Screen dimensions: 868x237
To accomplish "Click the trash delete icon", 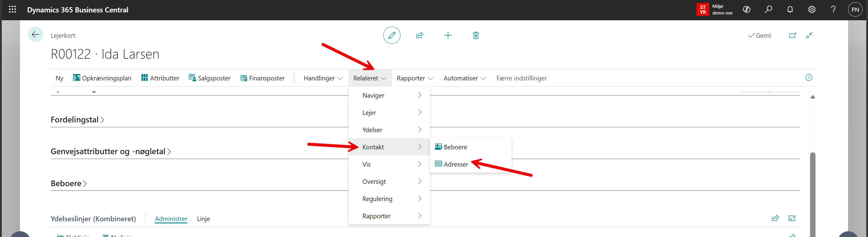I will [x=475, y=35].
